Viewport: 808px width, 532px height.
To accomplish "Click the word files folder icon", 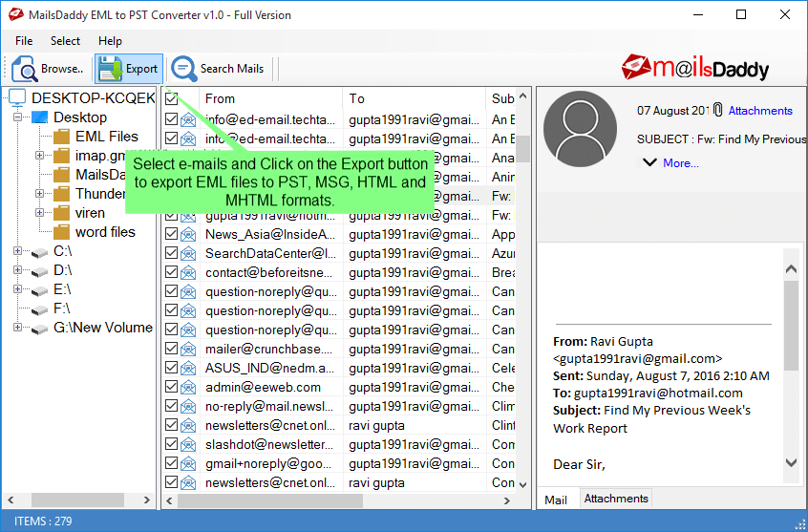I will click(x=61, y=232).
